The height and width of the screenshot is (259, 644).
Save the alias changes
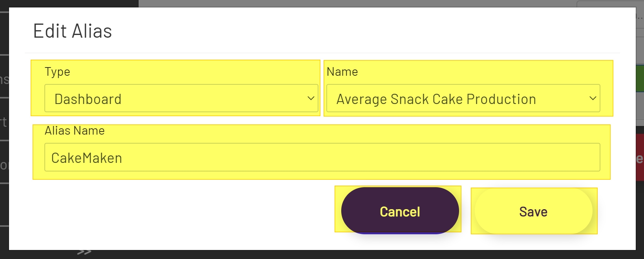pos(533,212)
